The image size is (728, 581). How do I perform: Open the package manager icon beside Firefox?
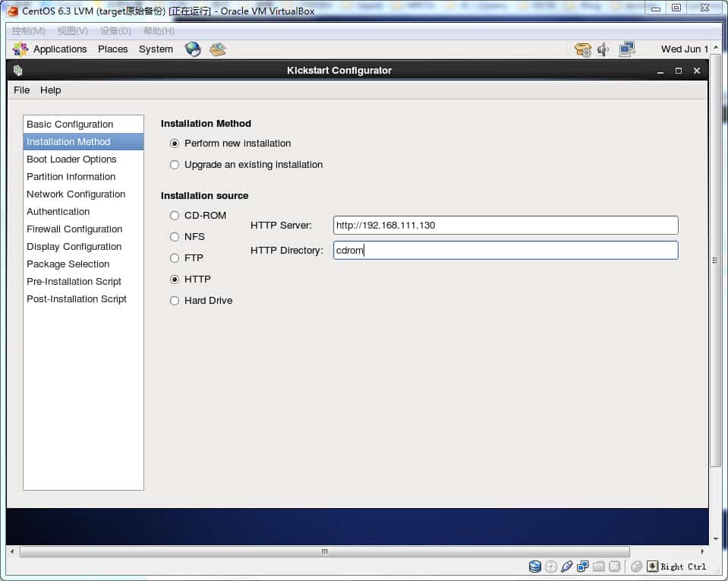pyautogui.click(x=216, y=49)
